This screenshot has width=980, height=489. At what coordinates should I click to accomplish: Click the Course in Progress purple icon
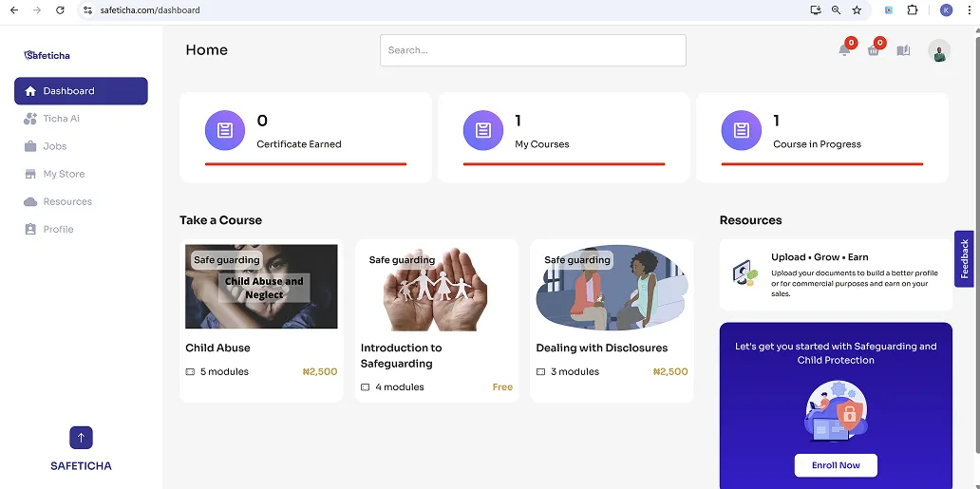pos(742,130)
